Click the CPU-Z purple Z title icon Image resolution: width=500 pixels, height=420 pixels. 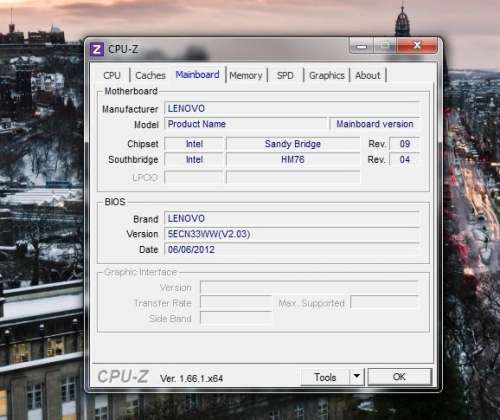coord(97,49)
